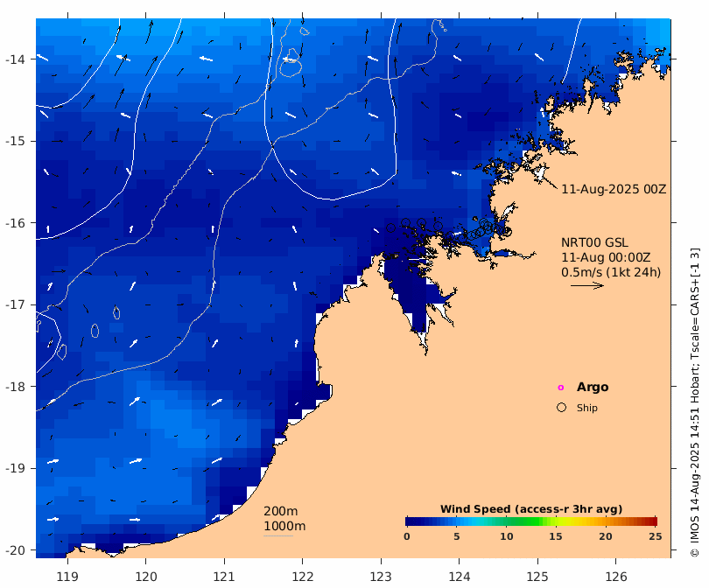Image resolution: width=709 pixels, height=588 pixels.
Task: Click the Ship legend circle marker
Action: tap(561, 407)
